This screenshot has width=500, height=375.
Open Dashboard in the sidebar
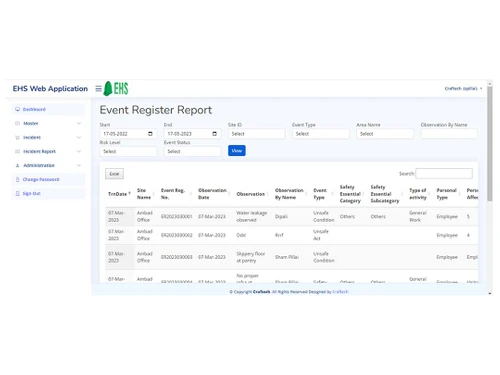click(x=49, y=109)
